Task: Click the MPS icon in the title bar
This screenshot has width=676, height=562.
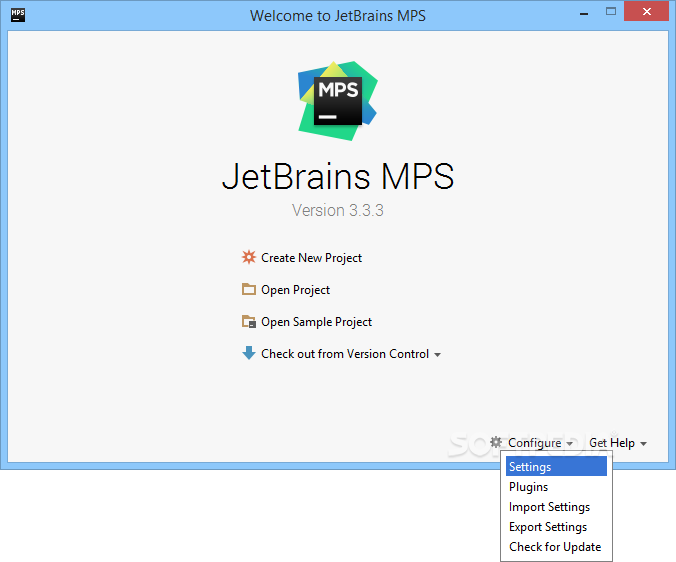Action: coord(18,15)
